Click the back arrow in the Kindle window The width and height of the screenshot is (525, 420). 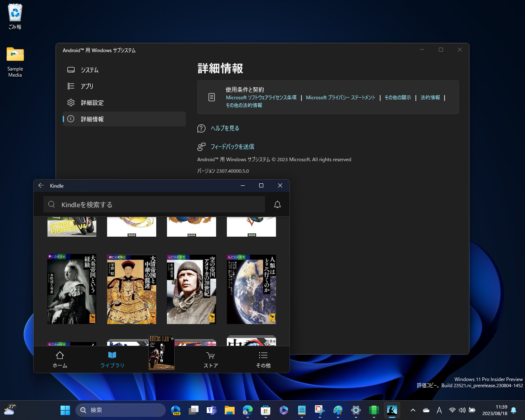[x=41, y=185]
